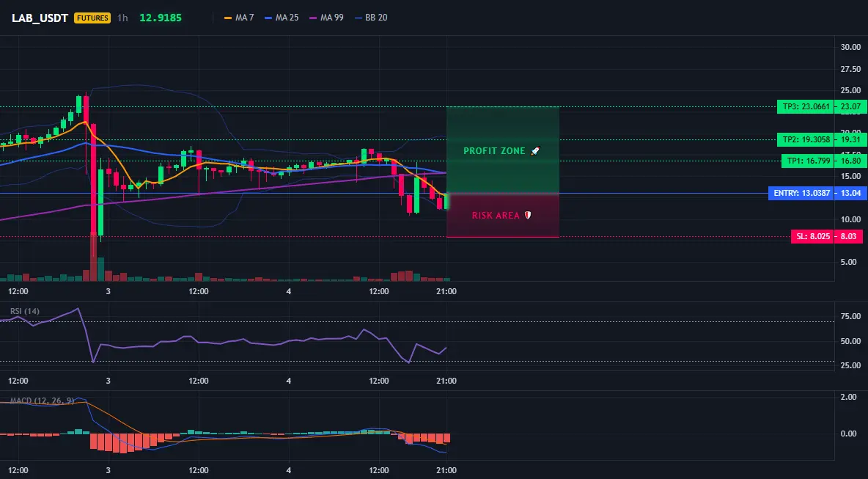This screenshot has width=868, height=479.
Task: Click the TP3: 23.0661 label
Action: click(x=806, y=106)
